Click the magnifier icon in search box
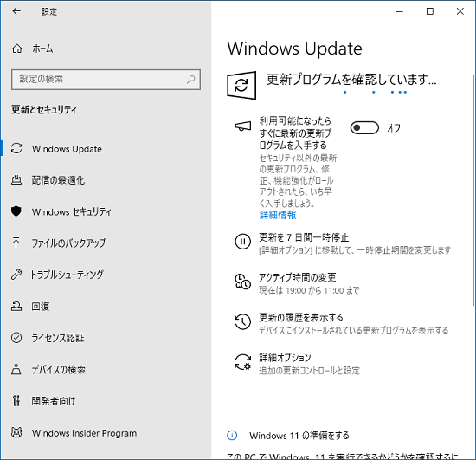Viewport: 476px width, 460px height. (190, 80)
